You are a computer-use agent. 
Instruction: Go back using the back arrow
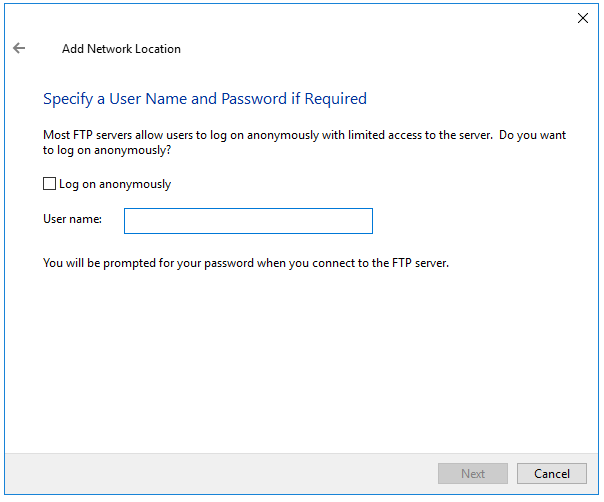click(x=19, y=48)
